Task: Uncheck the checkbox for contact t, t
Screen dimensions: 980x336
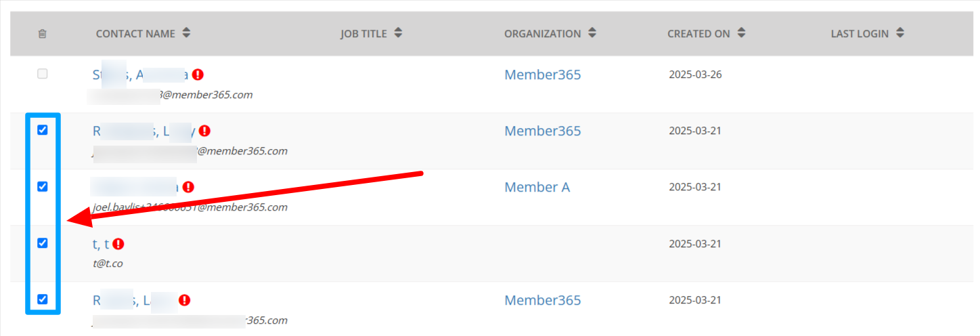Action: click(43, 243)
